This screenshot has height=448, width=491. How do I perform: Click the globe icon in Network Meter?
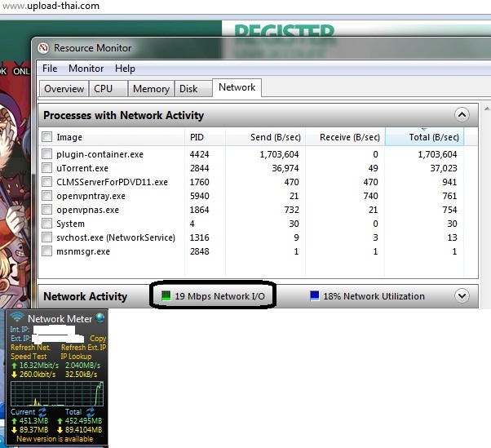tap(100, 318)
